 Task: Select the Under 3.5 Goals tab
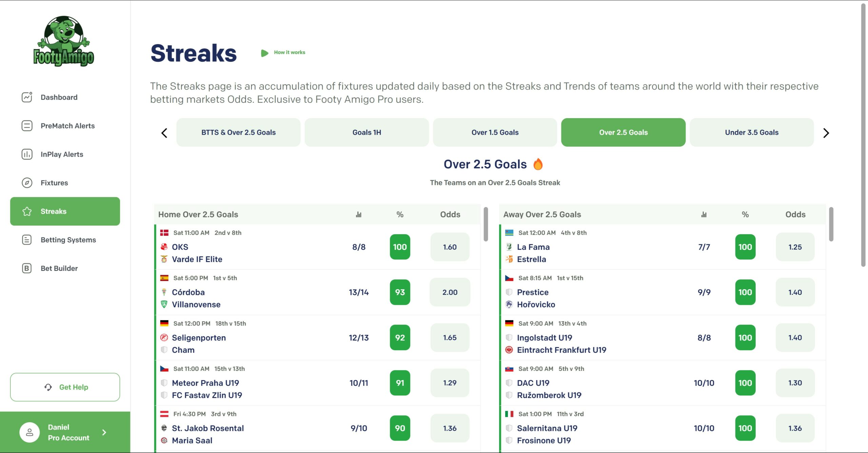coord(751,132)
